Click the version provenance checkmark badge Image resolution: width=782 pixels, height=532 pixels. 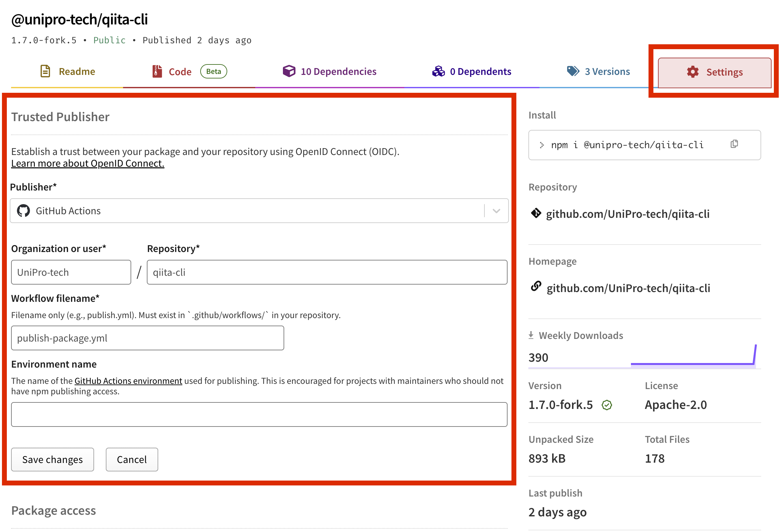(607, 405)
